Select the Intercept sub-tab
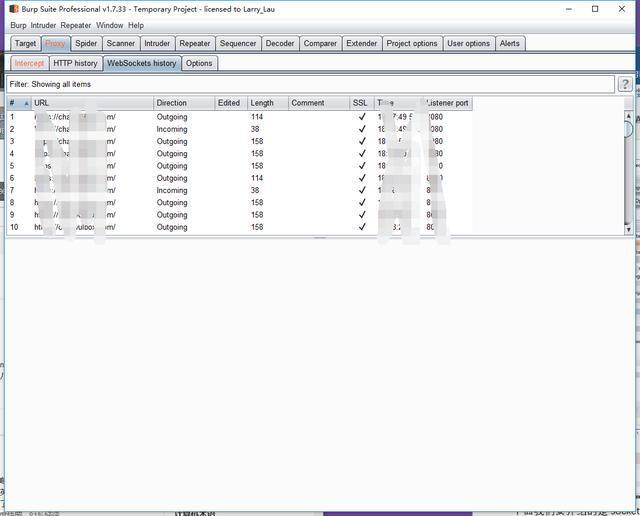The width and height of the screenshot is (640, 516). coord(29,63)
